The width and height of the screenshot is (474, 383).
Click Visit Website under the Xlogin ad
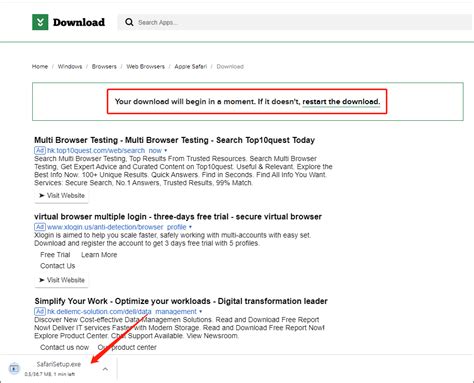tap(62, 280)
